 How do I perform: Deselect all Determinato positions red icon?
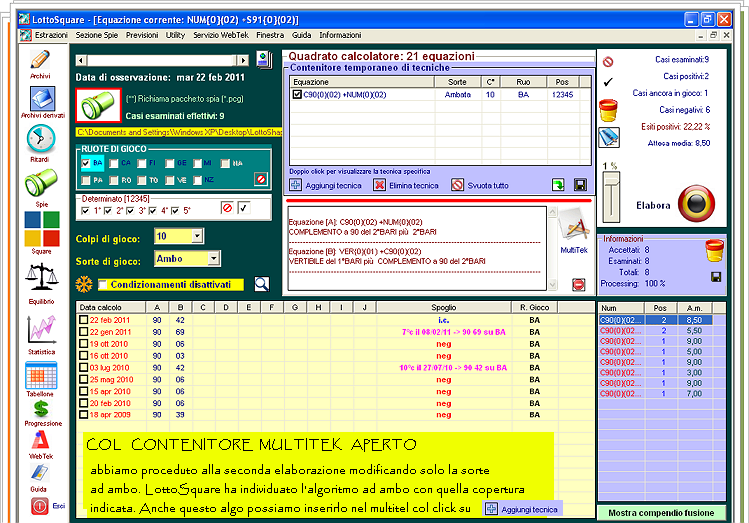[227, 208]
